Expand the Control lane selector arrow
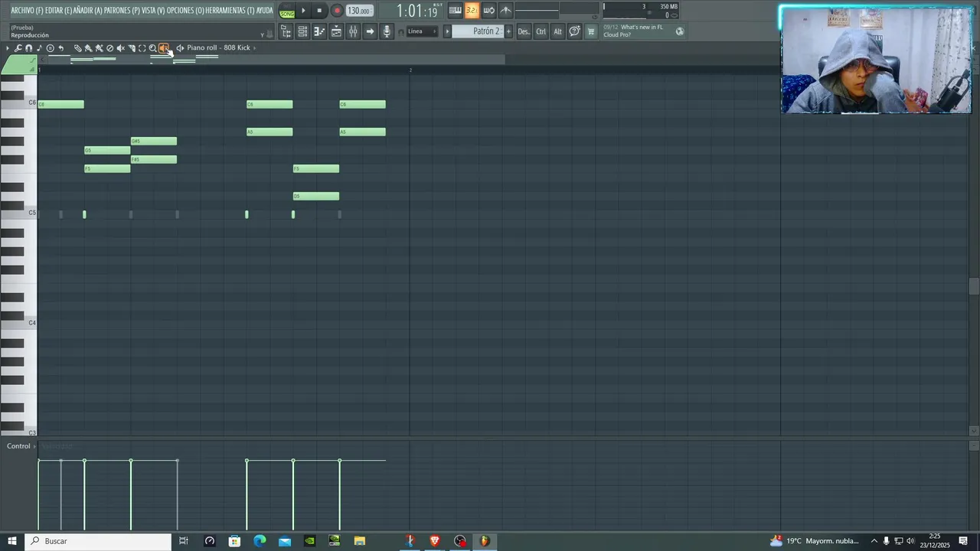Image resolution: width=980 pixels, height=551 pixels. click(35, 446)
